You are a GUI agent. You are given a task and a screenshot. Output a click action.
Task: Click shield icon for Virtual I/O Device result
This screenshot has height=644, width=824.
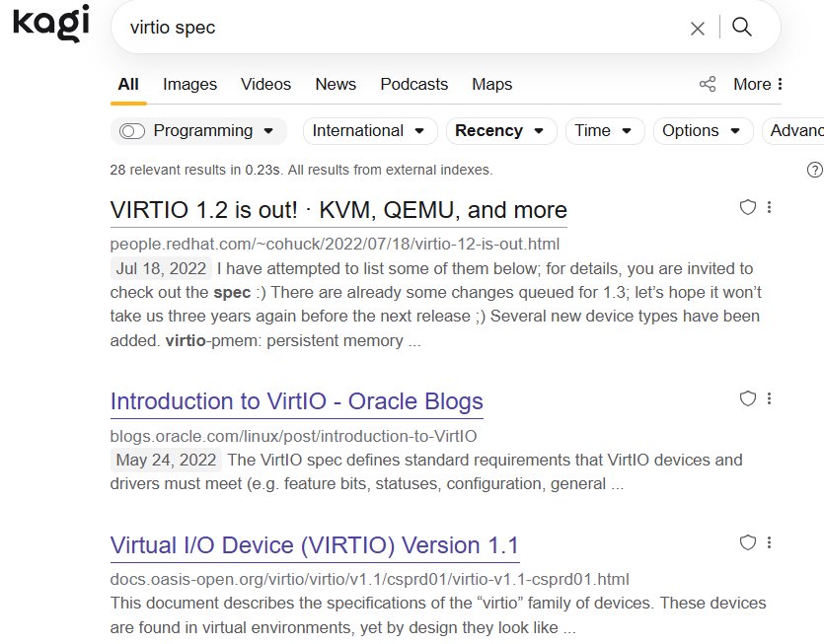748,542
